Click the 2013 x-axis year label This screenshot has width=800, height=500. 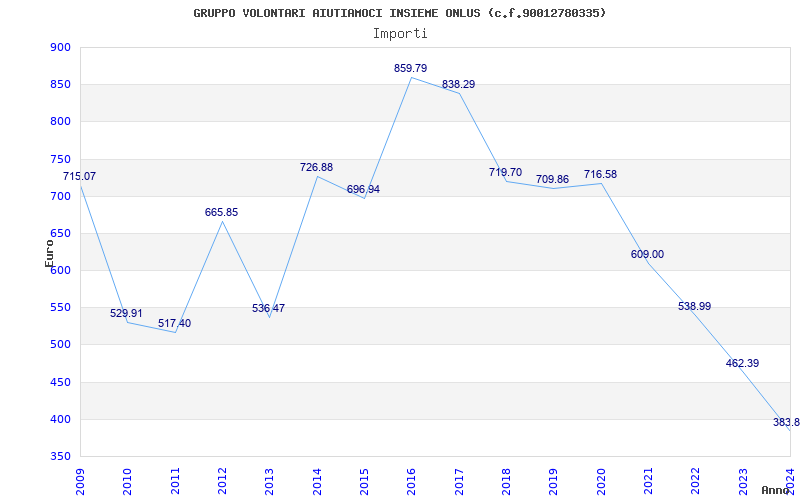(270, 482)
